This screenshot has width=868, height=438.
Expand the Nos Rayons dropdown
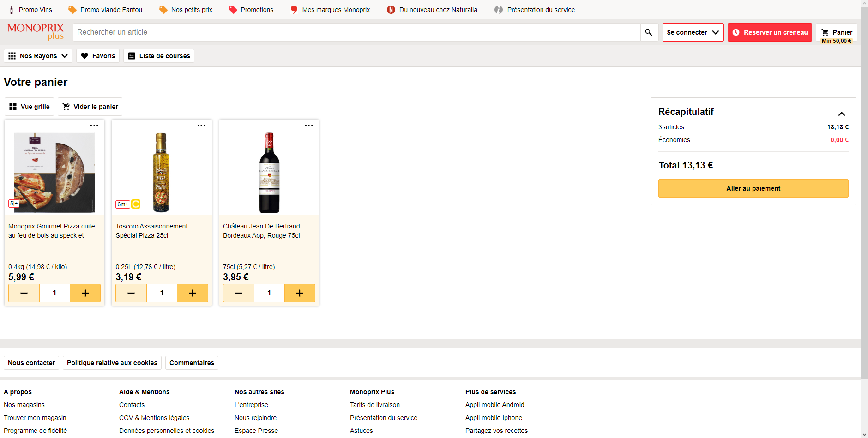tap(38, 56)
